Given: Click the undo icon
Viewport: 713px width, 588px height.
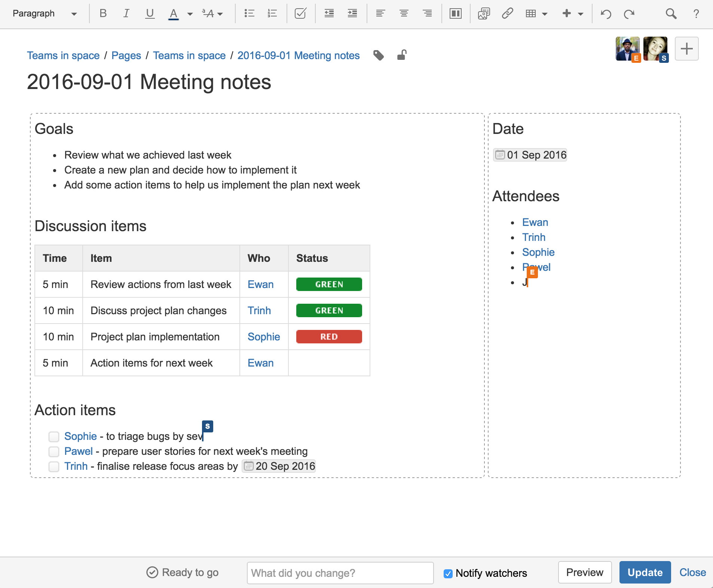Looking at the screenshot, I should click(x=606, y=14).
